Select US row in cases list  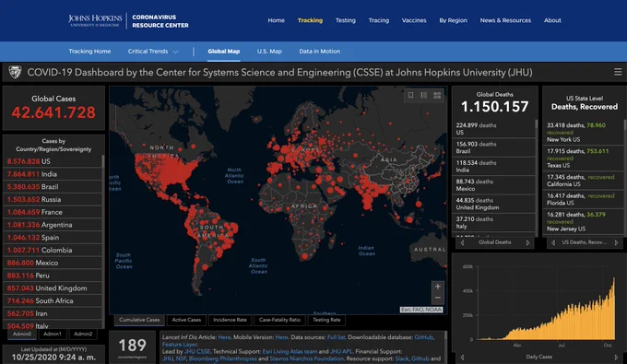[53, 161]
